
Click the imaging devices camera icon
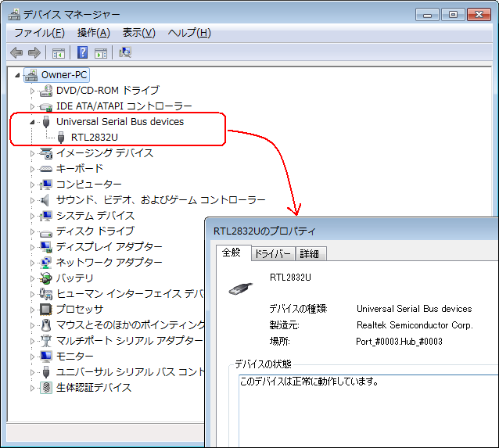point(46,153)
